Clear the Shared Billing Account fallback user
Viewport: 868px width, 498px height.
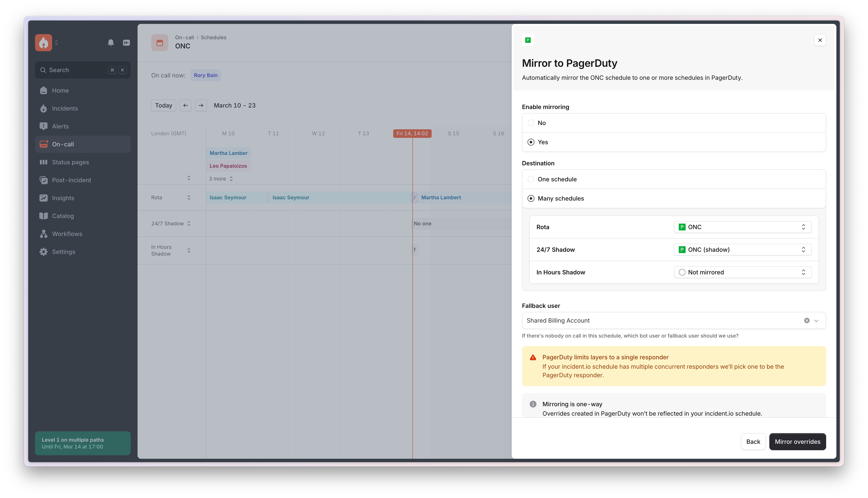pos(807,320)
